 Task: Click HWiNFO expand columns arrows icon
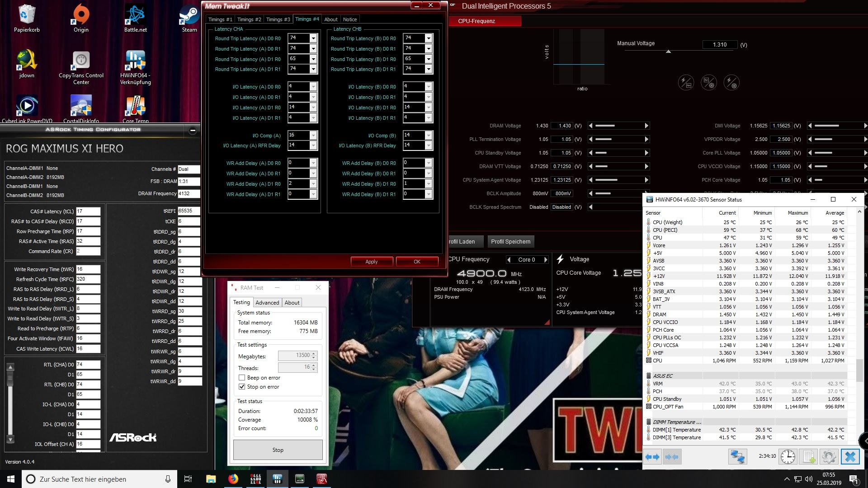click(x=652, y=457)
